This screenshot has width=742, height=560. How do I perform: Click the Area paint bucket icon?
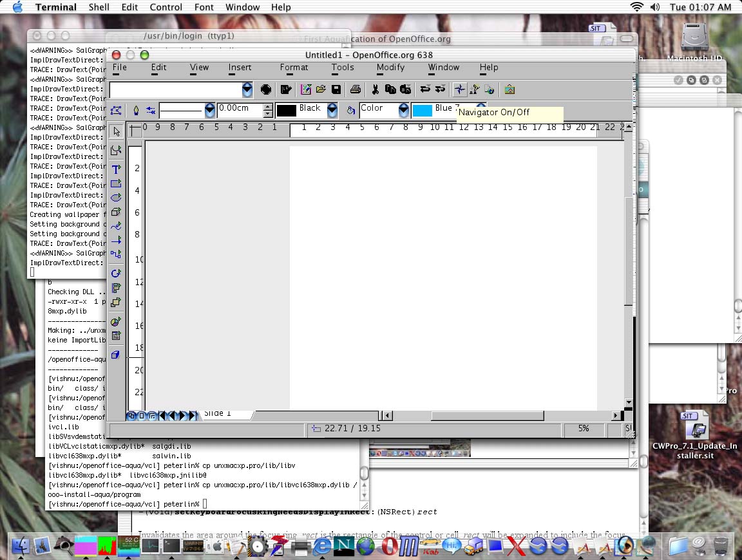350,110
